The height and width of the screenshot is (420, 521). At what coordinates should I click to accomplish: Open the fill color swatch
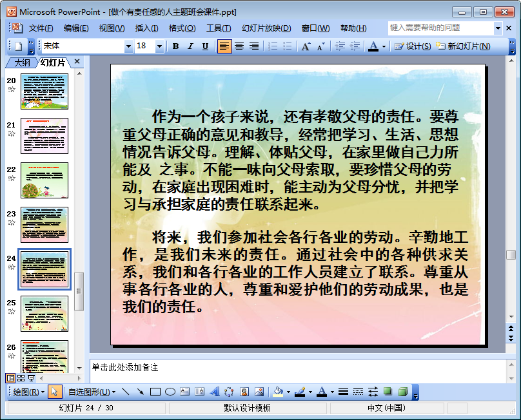tap(278, 392)
